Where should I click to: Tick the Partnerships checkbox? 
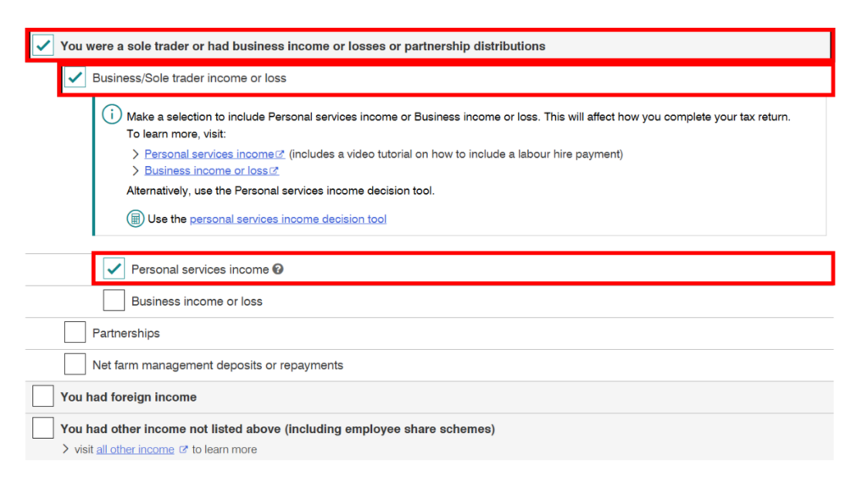pyautogui.click(x=75, y=332)
